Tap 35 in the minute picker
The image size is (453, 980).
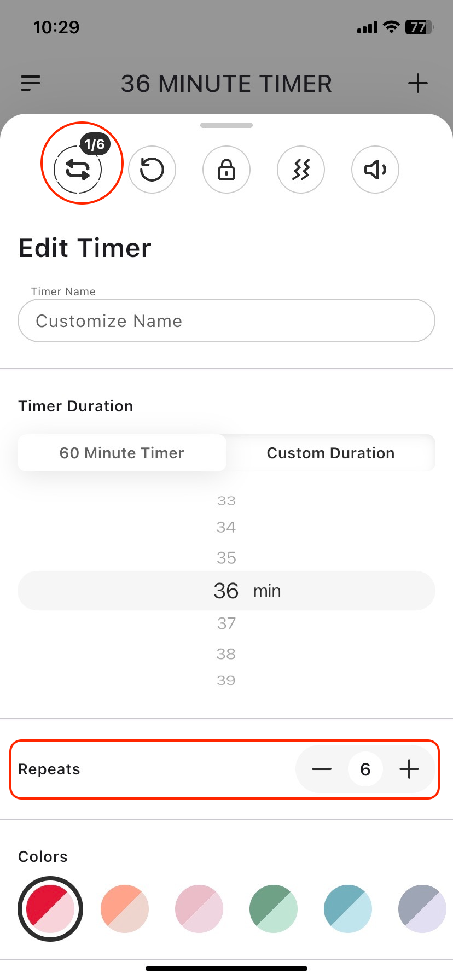226,558
